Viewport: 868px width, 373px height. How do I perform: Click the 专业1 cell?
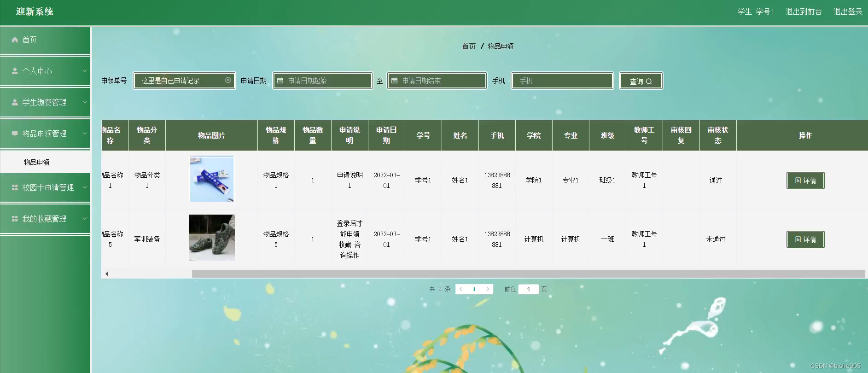point(571,180)
